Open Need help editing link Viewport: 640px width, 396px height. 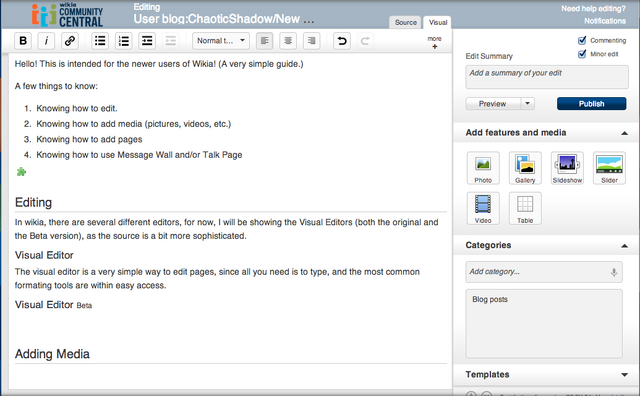pos(593,9)
